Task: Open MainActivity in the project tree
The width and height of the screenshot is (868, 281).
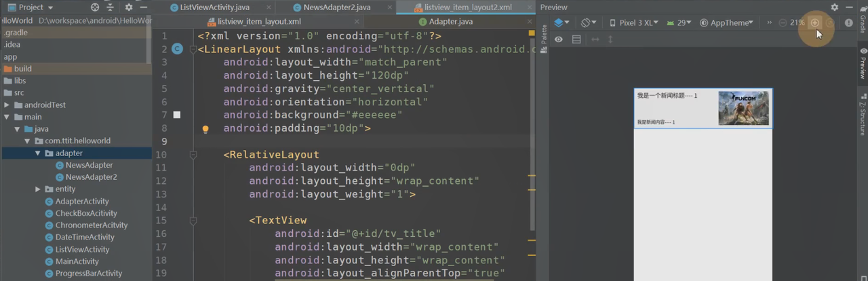Action: (77, 261)
